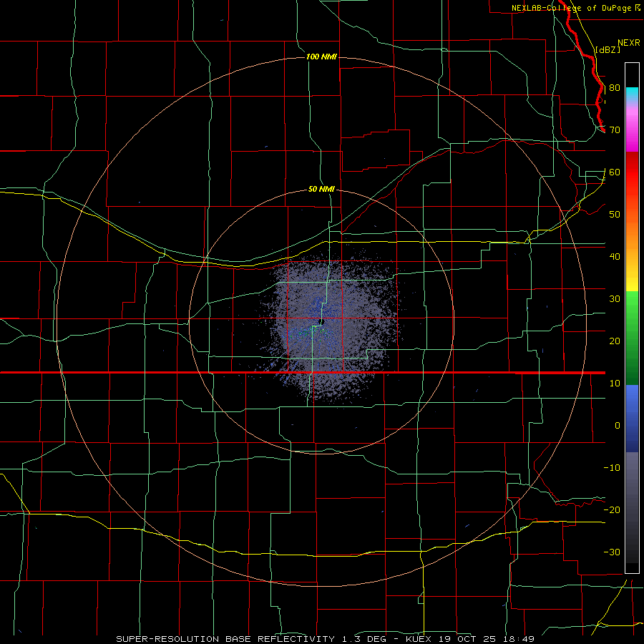
Task: Click the -10 dBZ scale value
Action: pyautogui.click(x=612, y=468)
